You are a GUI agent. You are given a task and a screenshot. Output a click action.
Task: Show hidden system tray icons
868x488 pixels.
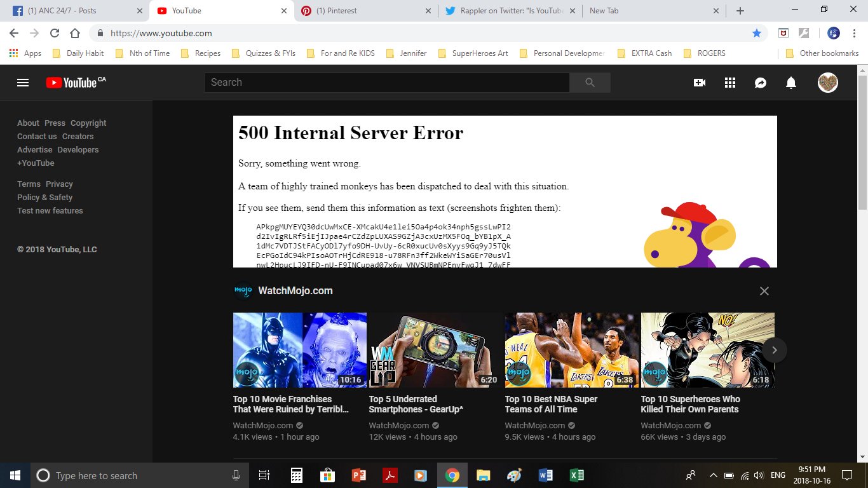[713, 475]
